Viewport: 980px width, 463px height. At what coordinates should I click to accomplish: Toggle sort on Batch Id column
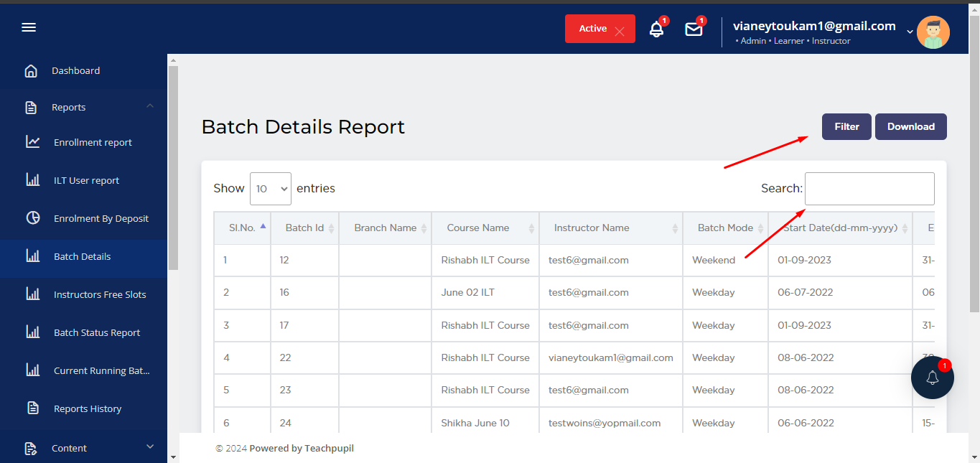click(x=304, y=228)
